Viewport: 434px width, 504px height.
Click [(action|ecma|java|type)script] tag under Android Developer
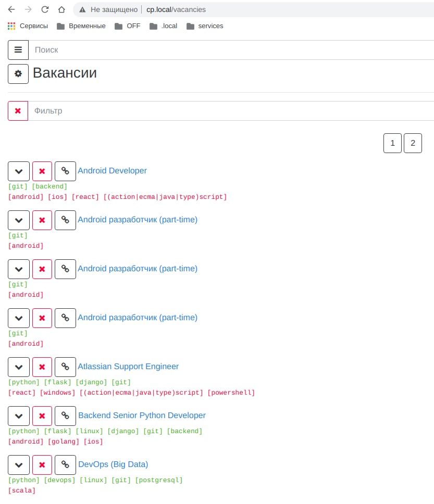(x=165, y=197)
